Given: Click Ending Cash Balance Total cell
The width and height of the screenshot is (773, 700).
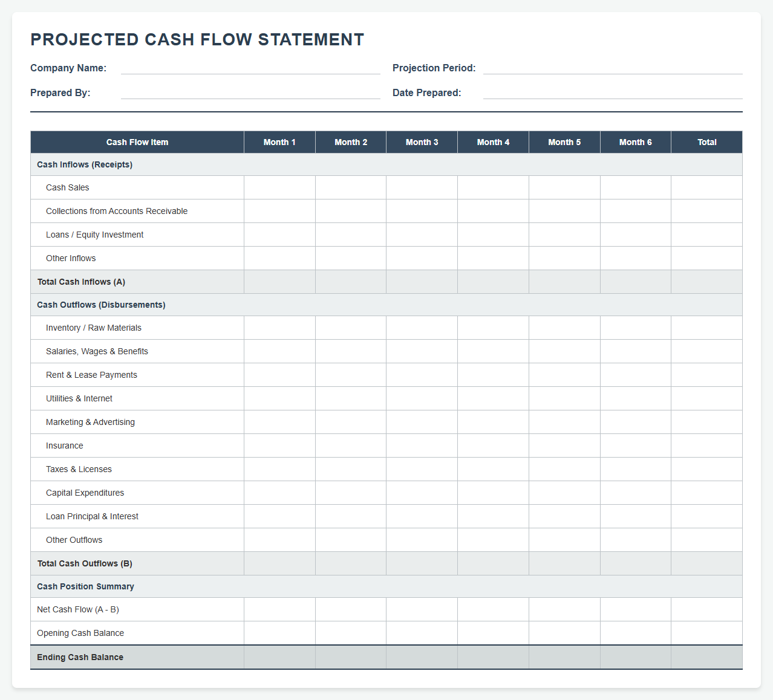Looking at the screenshot, I should pyautogui.click(x=707, y=657).
